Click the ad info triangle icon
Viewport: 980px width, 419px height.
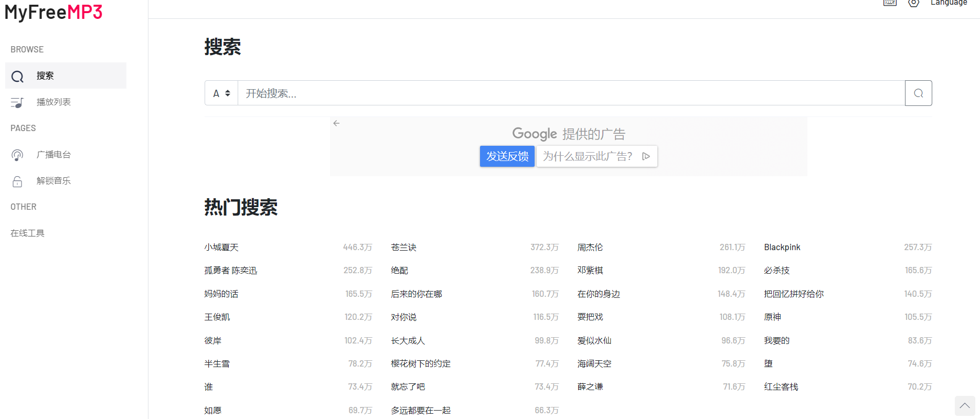(x=646, y=156)
